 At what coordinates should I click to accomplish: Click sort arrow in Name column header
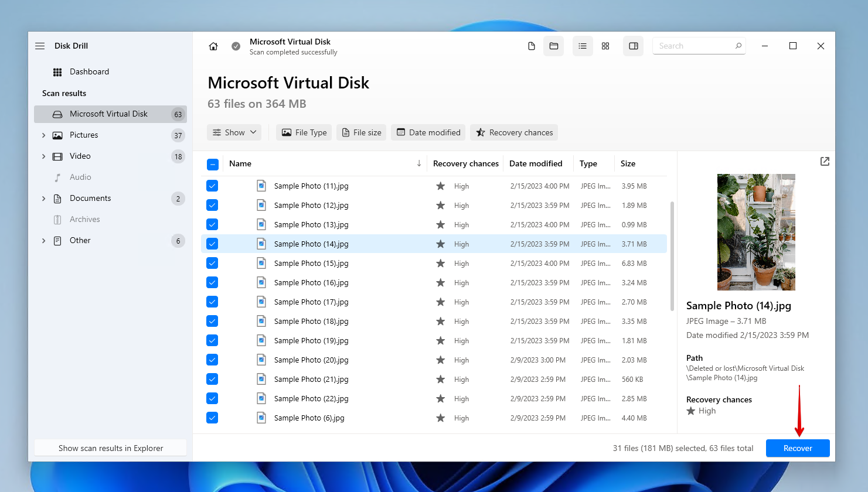click(x=419, y=163)
